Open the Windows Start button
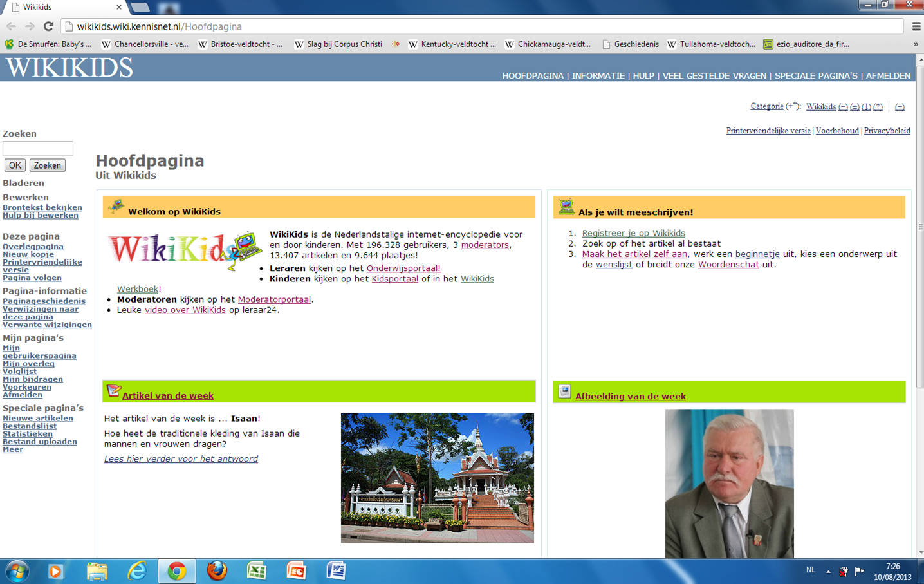The width and height of the screenshot is (924, 584). coord(17,571)
